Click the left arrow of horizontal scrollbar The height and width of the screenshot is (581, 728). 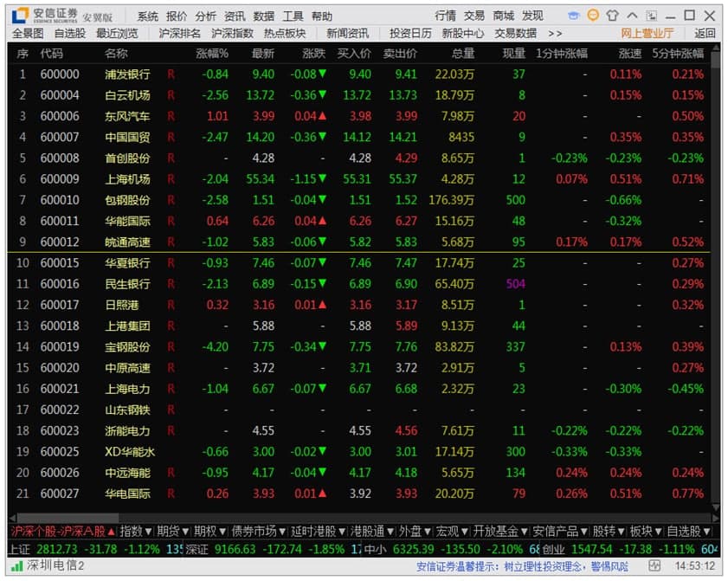tap(12, 518)
